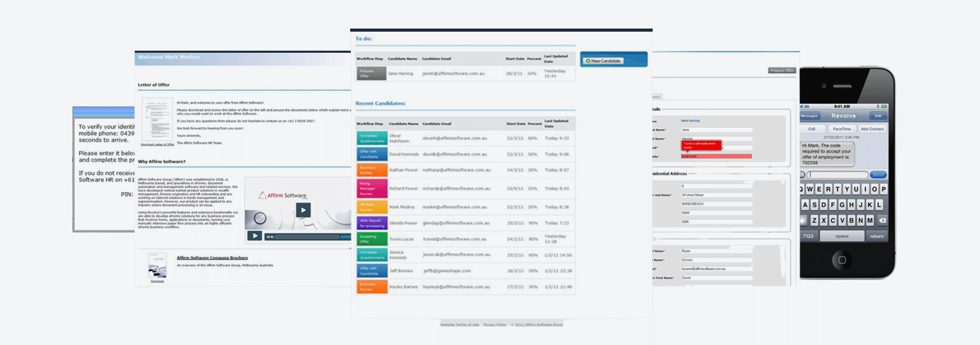Screen dimensions: 980x345
Task: Click the letter of offer document thumbnail
Action: click(x=157, y=119)
